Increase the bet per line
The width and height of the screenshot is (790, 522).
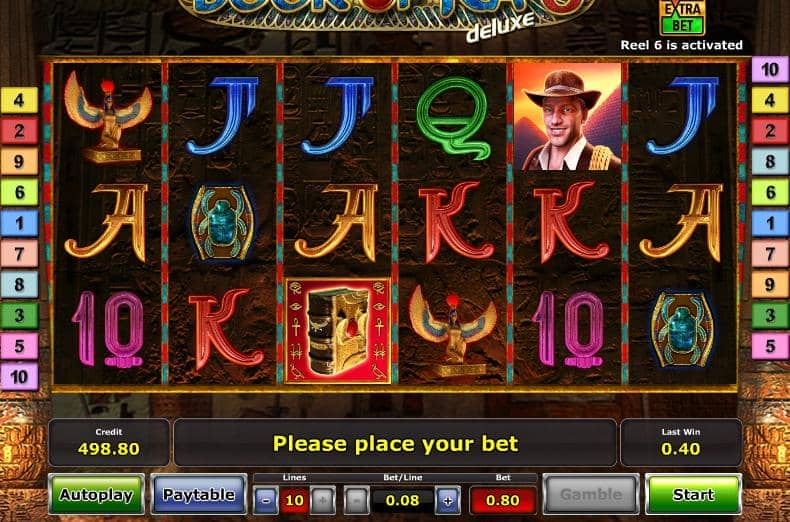coord(448,500)
